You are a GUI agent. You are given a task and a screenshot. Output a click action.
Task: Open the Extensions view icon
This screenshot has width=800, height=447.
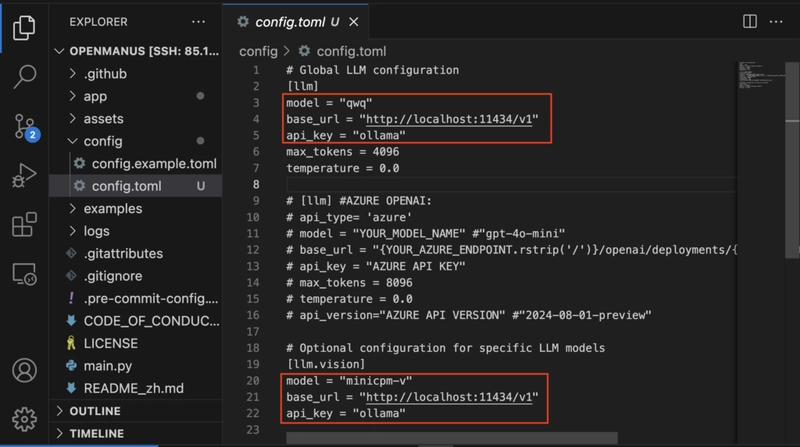click(x=24, y=225)
